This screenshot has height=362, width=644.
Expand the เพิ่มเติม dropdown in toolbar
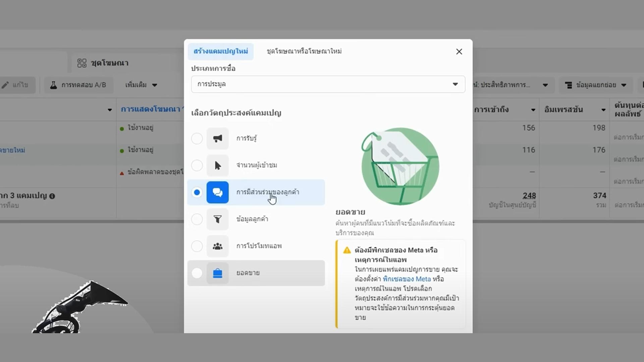pos(141,85)
